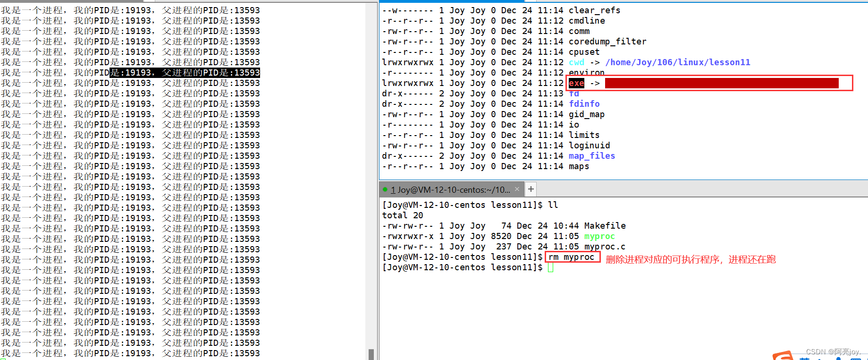The image size is (868, 360).
Task: Click the fdinfo directory name
Action: (x=584, y=103)
